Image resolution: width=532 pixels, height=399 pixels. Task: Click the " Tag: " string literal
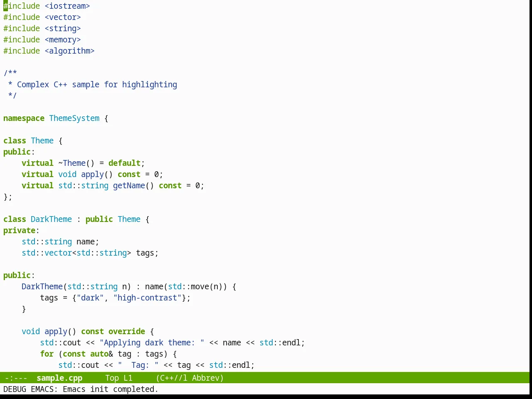pos(138,365)
